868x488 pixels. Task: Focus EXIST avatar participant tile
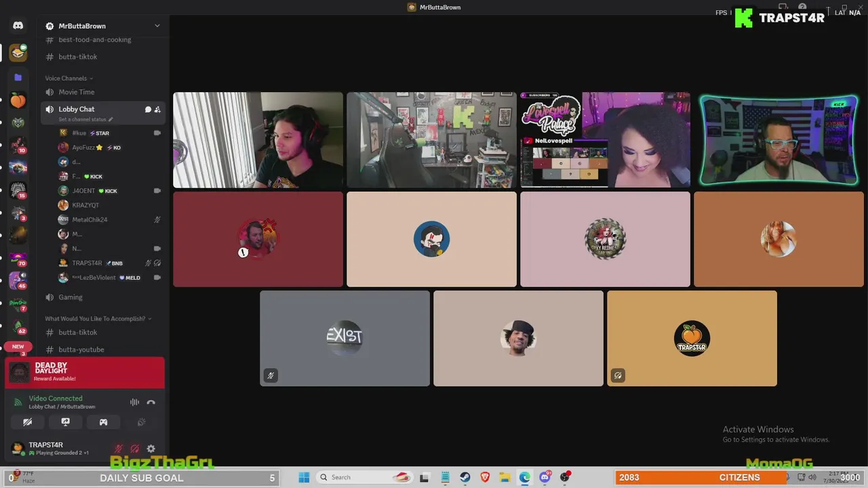344,339
